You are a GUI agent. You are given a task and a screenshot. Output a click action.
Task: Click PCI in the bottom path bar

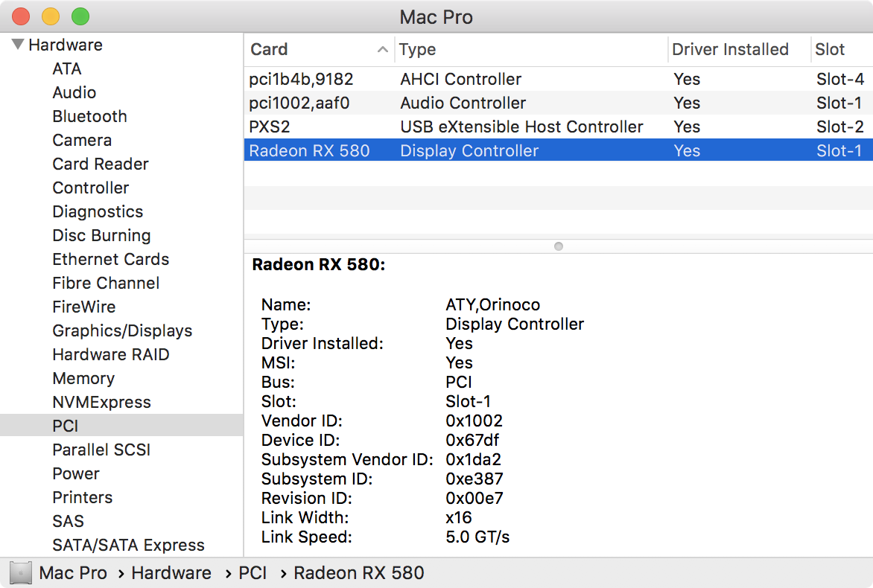point(252,573)
